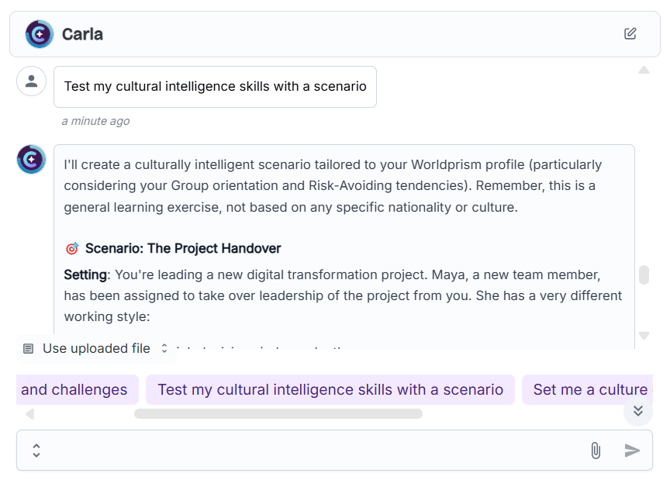Click the Carla logo in header
Viewport: 670px width, 480px height.
(39, 34)
